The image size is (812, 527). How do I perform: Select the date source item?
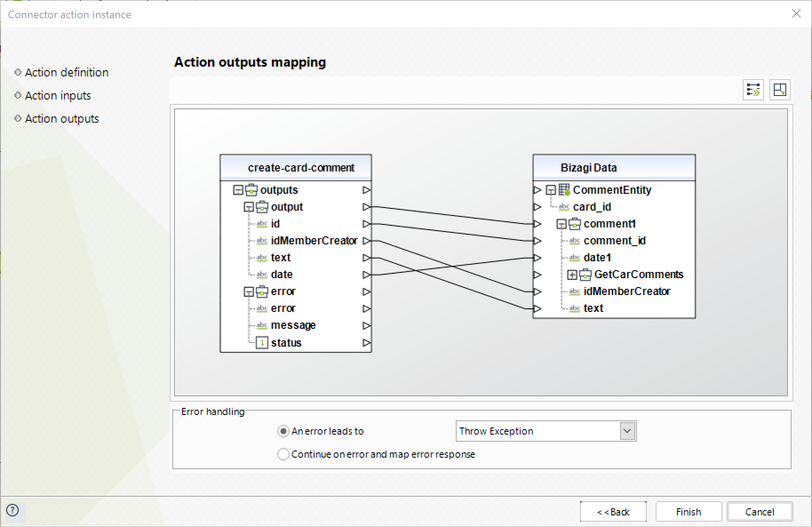coord(282,275)
